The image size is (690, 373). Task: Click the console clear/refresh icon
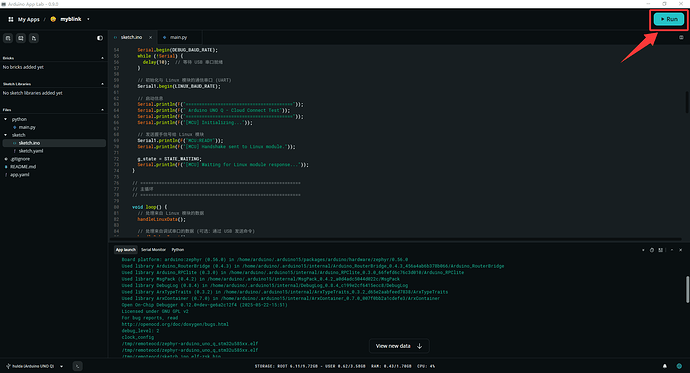pyautogui.click(x=652, y=250)
